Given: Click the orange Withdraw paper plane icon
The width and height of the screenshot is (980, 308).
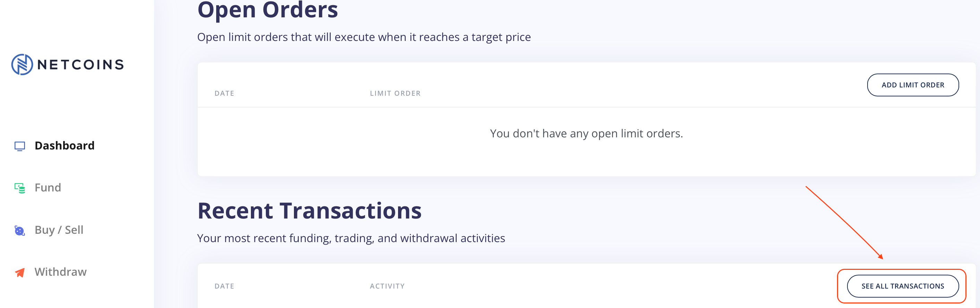Looking at the screenshot, I should click(19, 272).
